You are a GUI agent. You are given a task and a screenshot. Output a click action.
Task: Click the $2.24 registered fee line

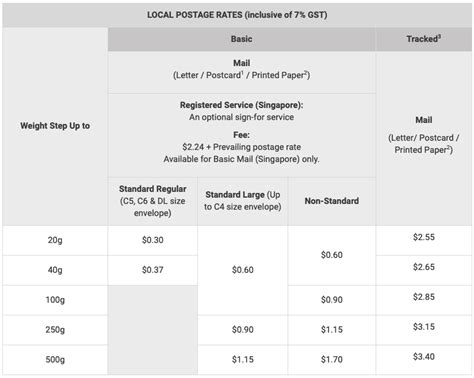[241, 147]
